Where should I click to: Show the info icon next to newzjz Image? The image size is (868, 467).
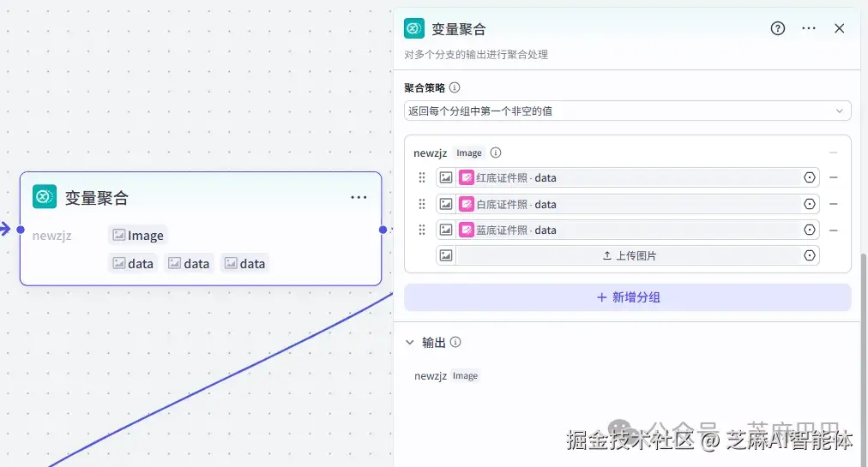(x=496, y=153)
